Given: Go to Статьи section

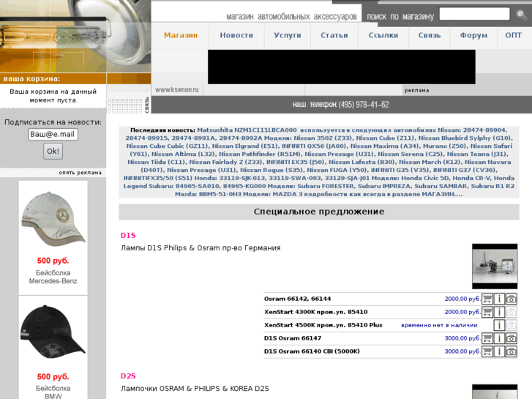Looking at the screenshot, I should click(x=334, y=35).
